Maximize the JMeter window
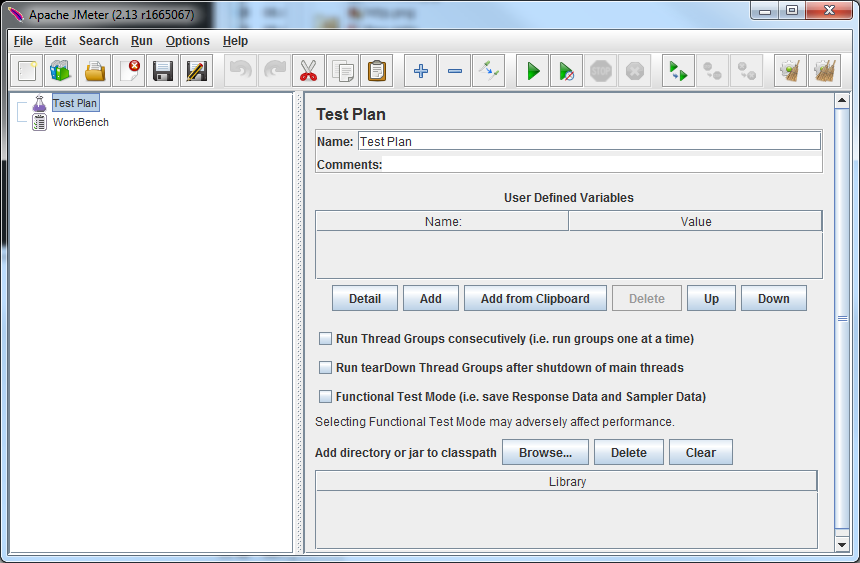 [x=791, y=10]
